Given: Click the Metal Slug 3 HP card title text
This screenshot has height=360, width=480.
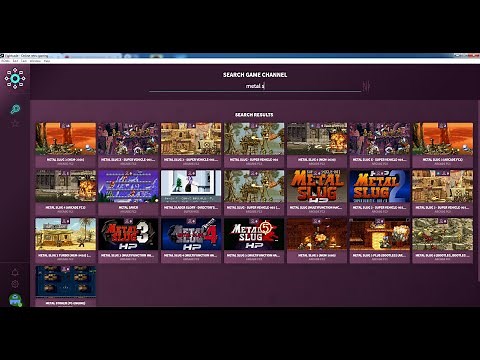Looking at the screenshot, I should (x=128, y=255).
